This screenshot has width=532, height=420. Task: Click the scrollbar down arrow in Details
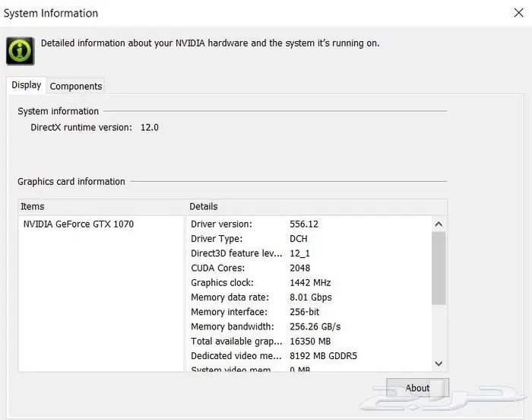[439, 364]
